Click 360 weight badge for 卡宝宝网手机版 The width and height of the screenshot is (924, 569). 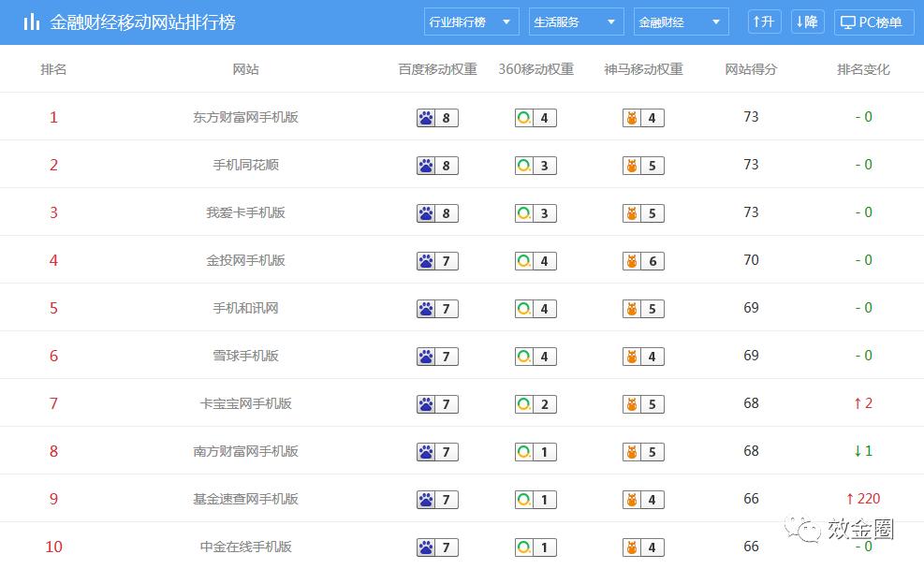[535, 404]
